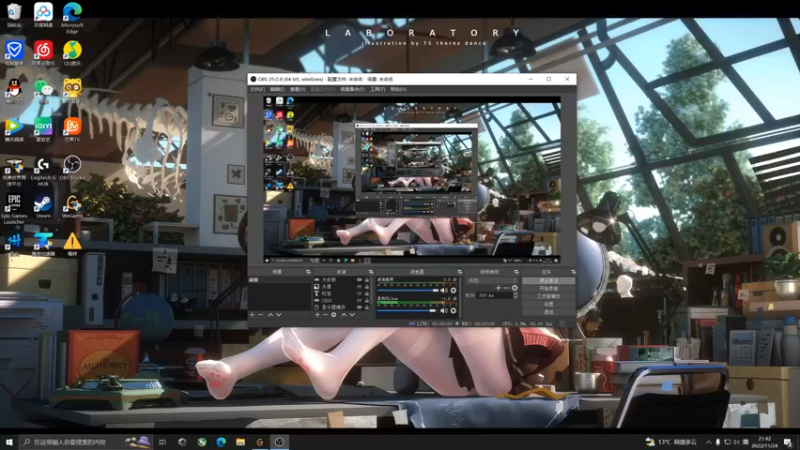Open the 淡出 transition type dropdown
Viewport: 800px width, 450px height.
pos(492,280)
